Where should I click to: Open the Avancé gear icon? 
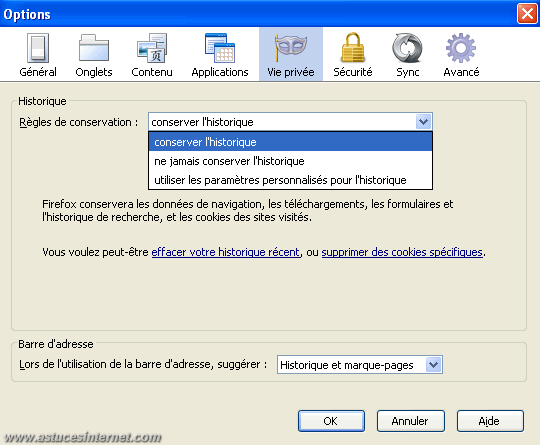coord(461,48)
